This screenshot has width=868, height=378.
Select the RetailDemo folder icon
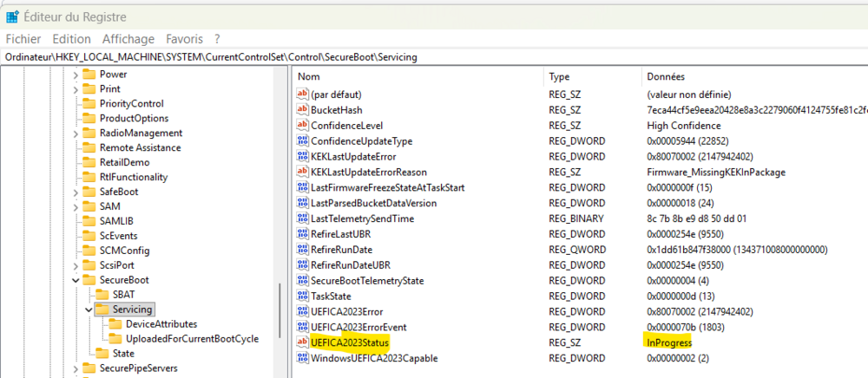pos(89,162)
